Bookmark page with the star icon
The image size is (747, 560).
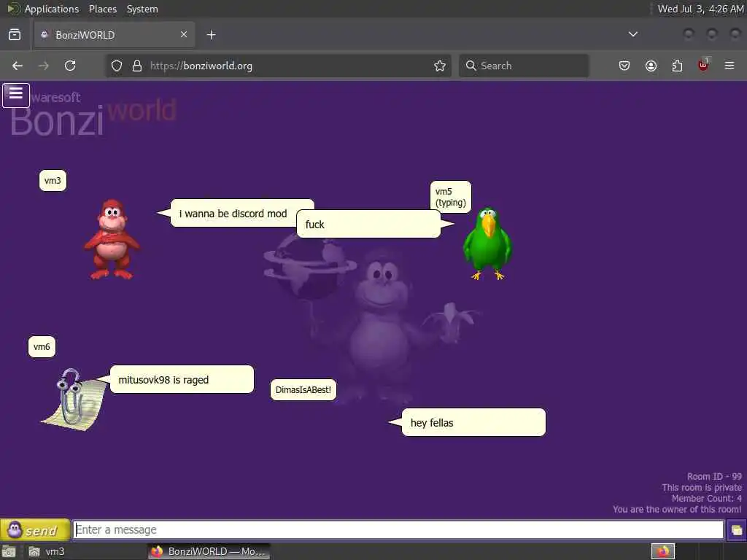click(440, 66)
